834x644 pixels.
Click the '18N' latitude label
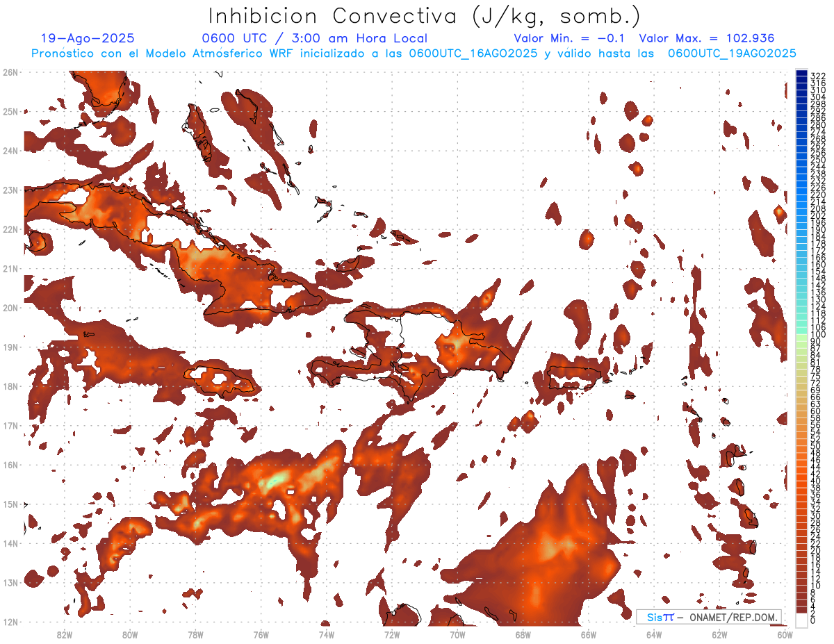pyautogui.click(x=10, y=386)
